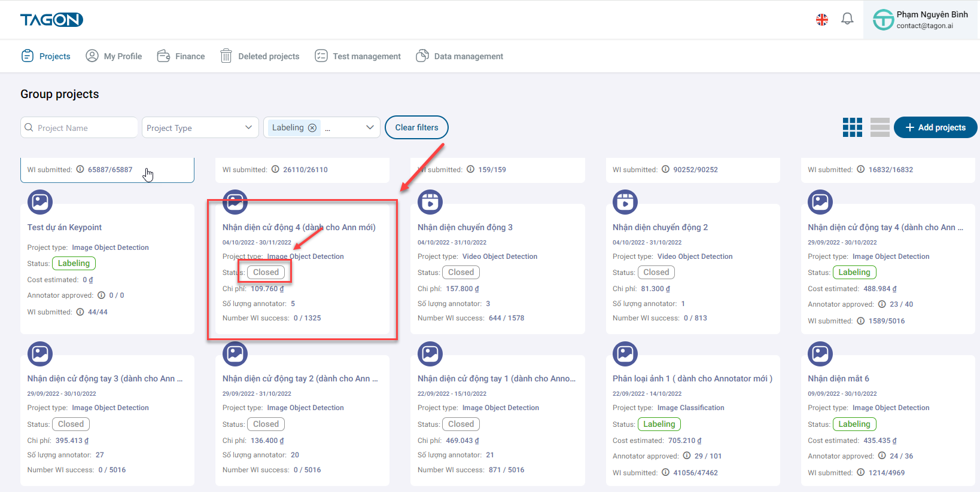Open the Finance tab

click(181, 56)
